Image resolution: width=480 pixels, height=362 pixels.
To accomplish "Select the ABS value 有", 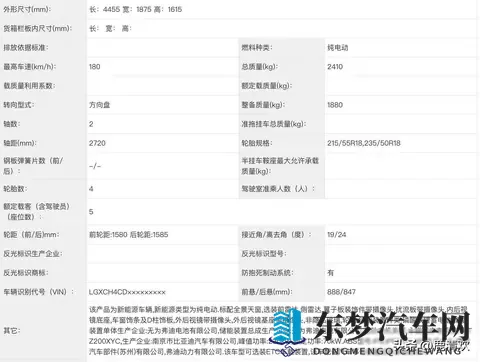I will (x=331, y=273).
